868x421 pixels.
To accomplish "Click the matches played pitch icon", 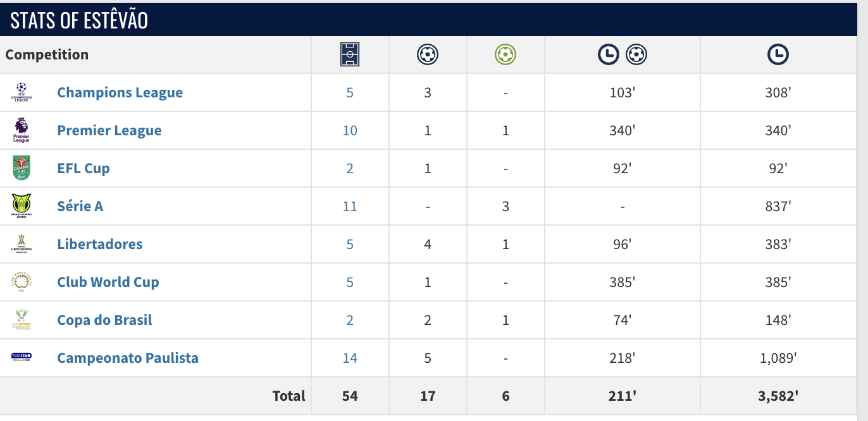I will click(350, 55).
